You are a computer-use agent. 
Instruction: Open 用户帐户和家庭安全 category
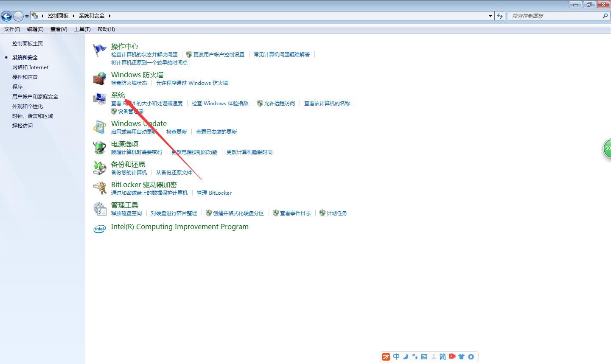point(35,97)
